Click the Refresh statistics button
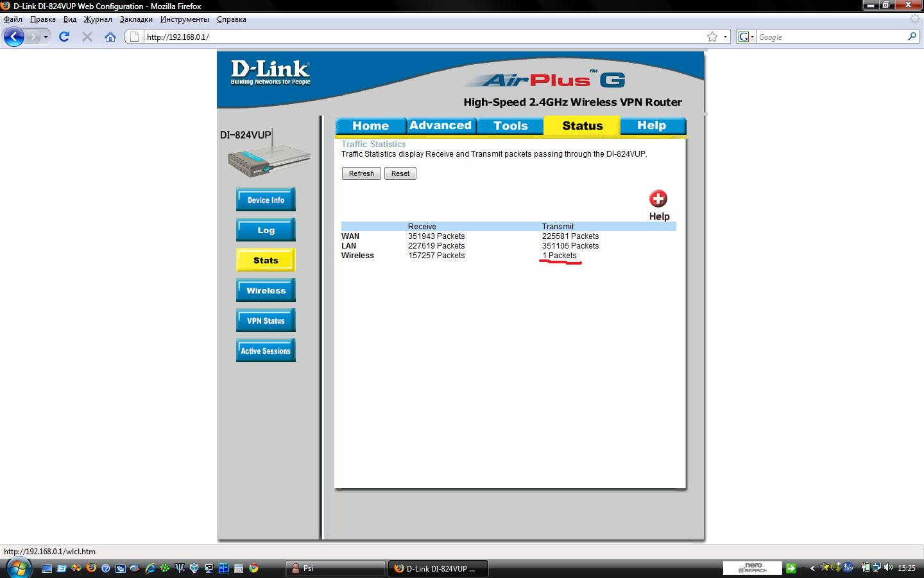Screen dimensions: 924x578 pyautogui.click(x=361, y=173)
